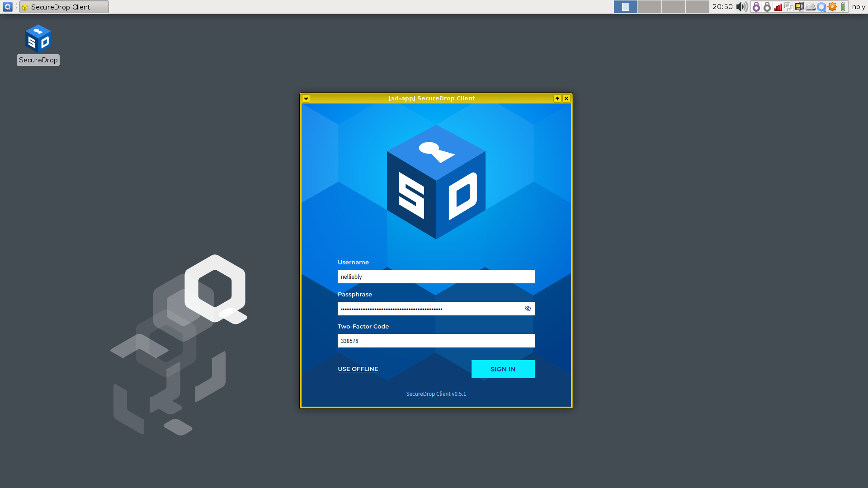Focus the Username input field

pos(436,277)
